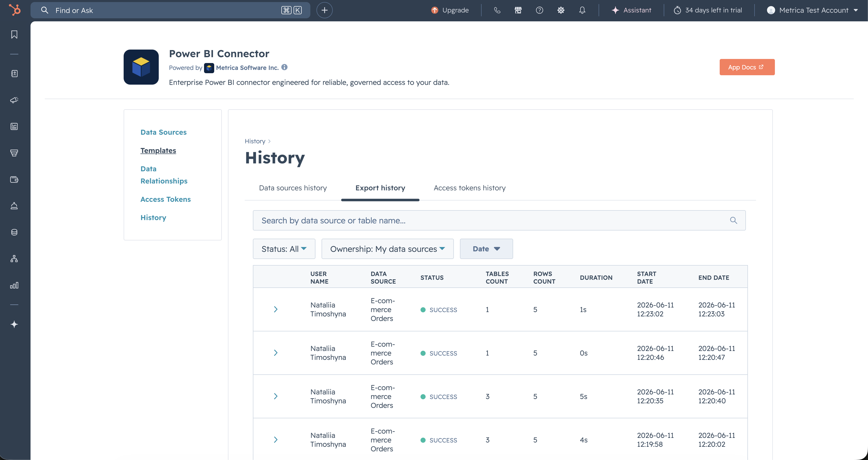Open the Status: All filter dropdown
The image size is (868, 460).
[284, 249]
